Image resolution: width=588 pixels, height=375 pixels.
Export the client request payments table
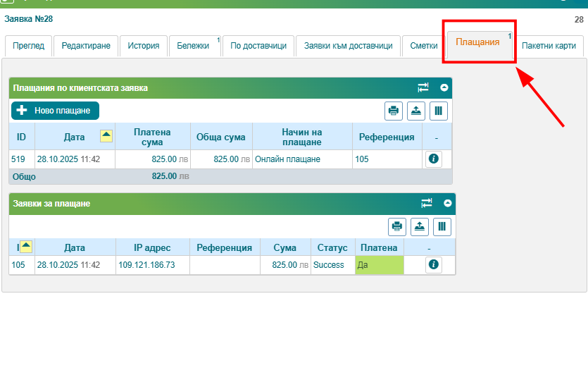[416, 111]
